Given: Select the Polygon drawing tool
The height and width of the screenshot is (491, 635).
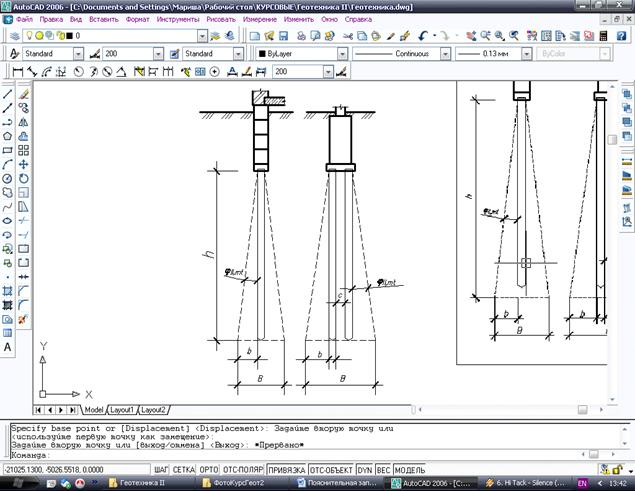Looking at the screenshot, I should (x=8, y=135).
